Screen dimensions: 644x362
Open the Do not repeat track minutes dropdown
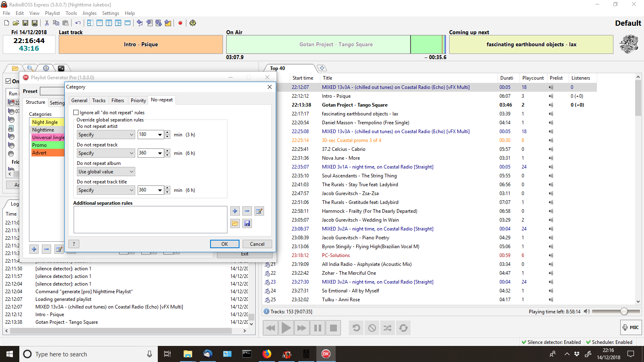coord(160,153)
